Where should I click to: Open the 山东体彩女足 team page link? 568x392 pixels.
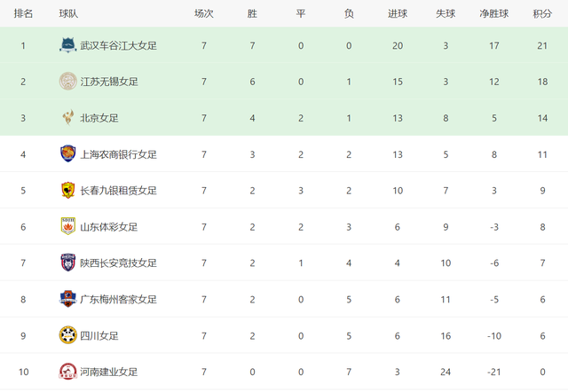(x=108, y=227)
